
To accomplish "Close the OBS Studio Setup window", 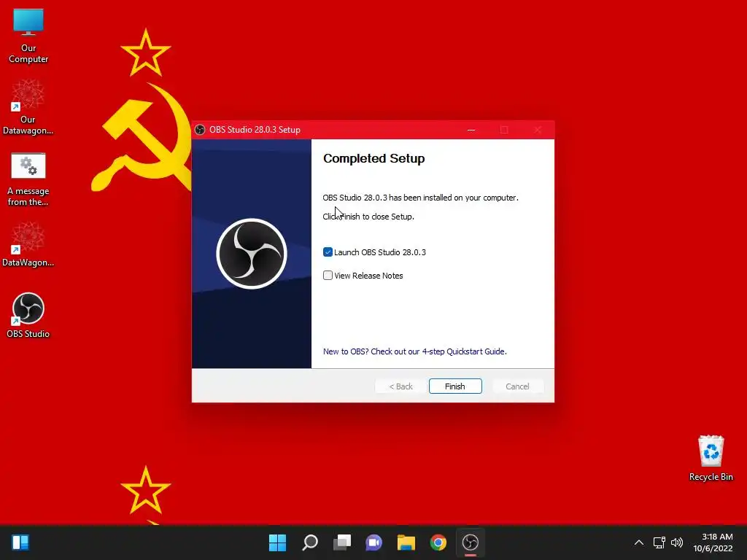I will (x=538, y=130).
